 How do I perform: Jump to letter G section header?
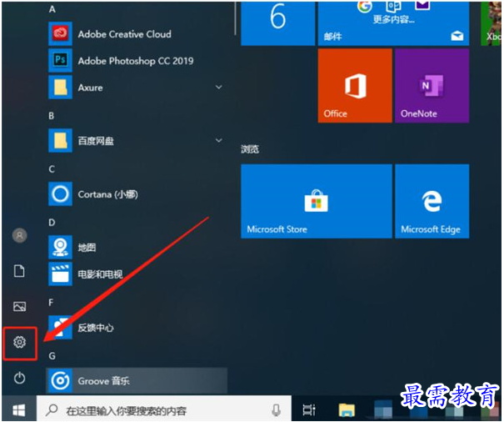(52, 355)
